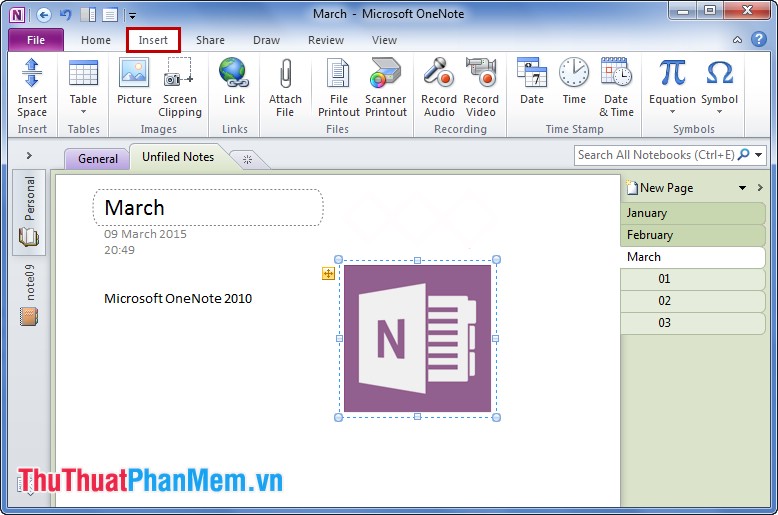The width and height of the screenshot is (778, 515).
Task: Open the General section tab
Action: [98, 159]
